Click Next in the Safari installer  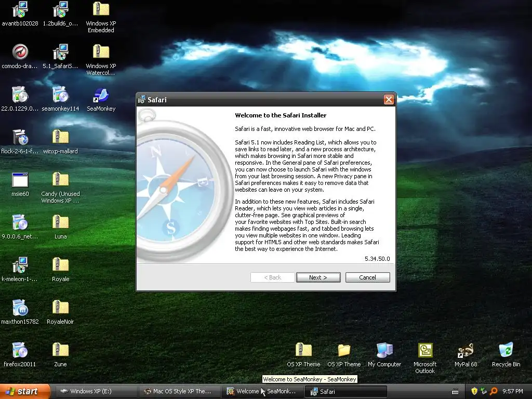[318, 277]
